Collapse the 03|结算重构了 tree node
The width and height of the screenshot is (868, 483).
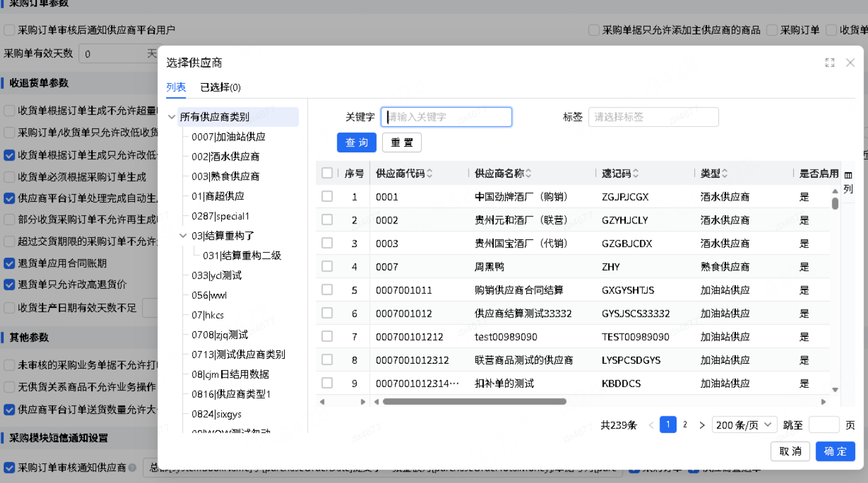point(183,235)
